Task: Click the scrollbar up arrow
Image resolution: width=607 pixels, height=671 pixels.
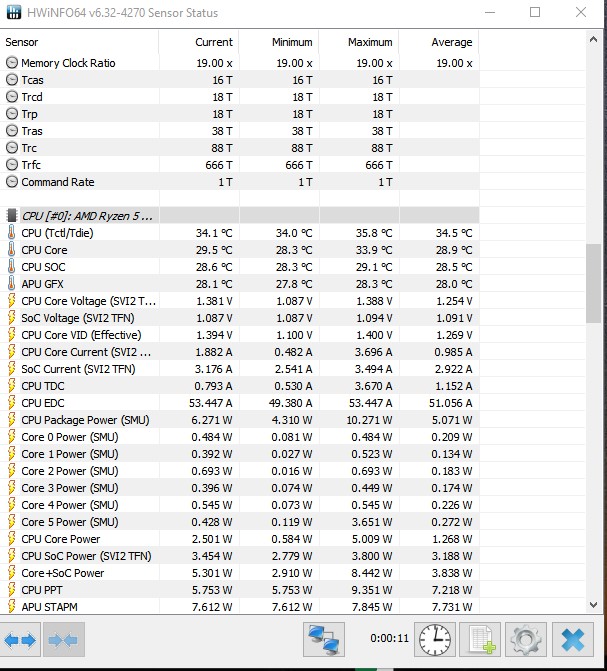Action: tap(593, 40)
